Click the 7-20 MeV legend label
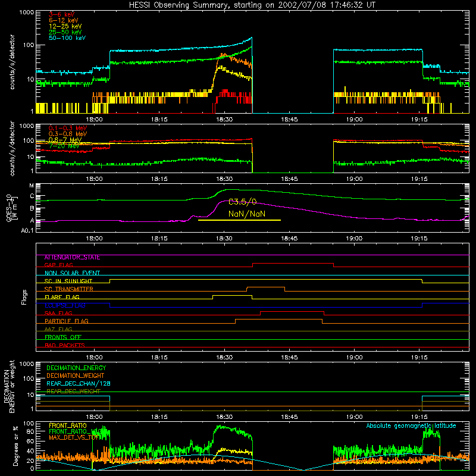 point(64,146)
